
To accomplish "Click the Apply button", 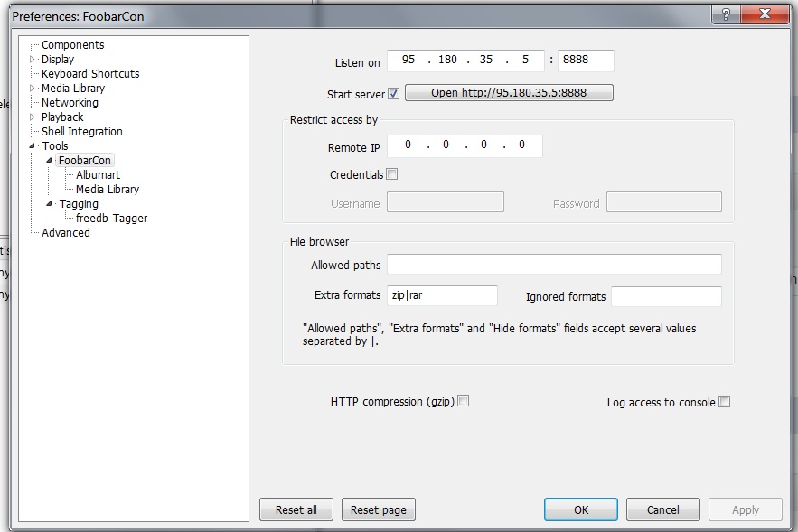I will (x=745, y=509).
